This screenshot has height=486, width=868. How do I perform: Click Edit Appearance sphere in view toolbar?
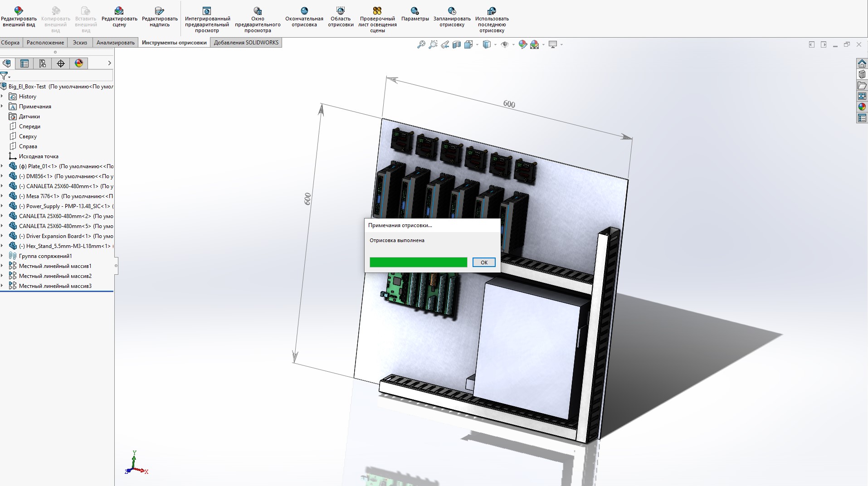coord(523,44)
